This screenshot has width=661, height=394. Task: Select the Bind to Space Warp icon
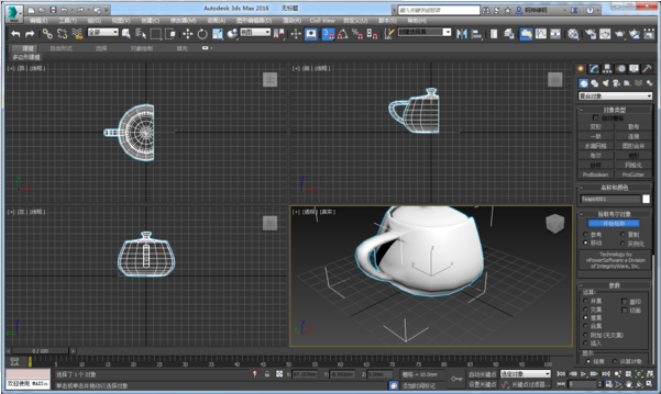click(77, 34)
